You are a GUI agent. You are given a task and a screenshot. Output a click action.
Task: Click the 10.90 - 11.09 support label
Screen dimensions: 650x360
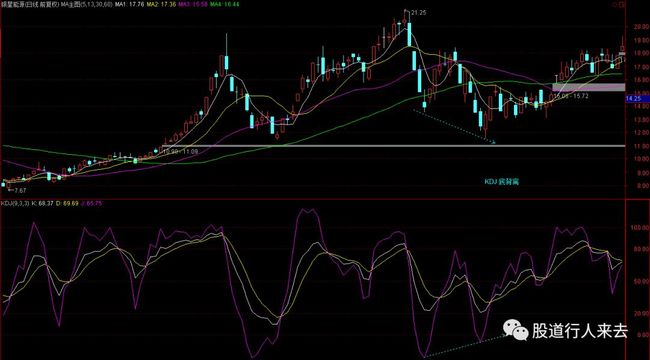(181, 152)
